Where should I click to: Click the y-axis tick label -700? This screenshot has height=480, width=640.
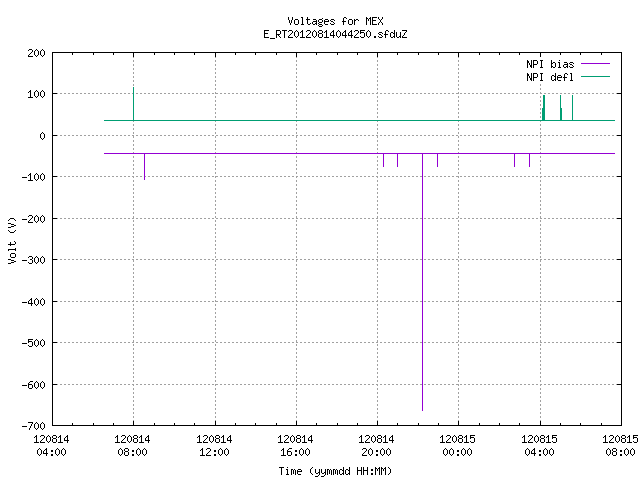pos(33,426)
